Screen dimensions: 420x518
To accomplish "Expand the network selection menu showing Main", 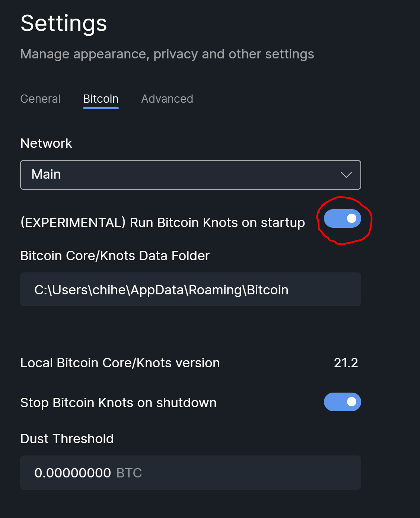I will tap(191, 175).
